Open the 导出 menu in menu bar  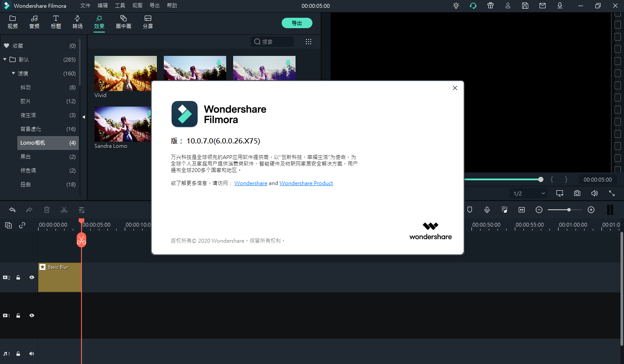(155, 6)
